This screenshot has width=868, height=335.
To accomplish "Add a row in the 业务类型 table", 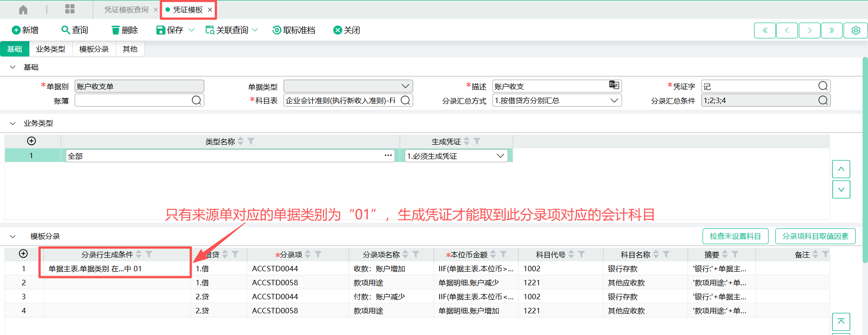I will click(32, 141).
